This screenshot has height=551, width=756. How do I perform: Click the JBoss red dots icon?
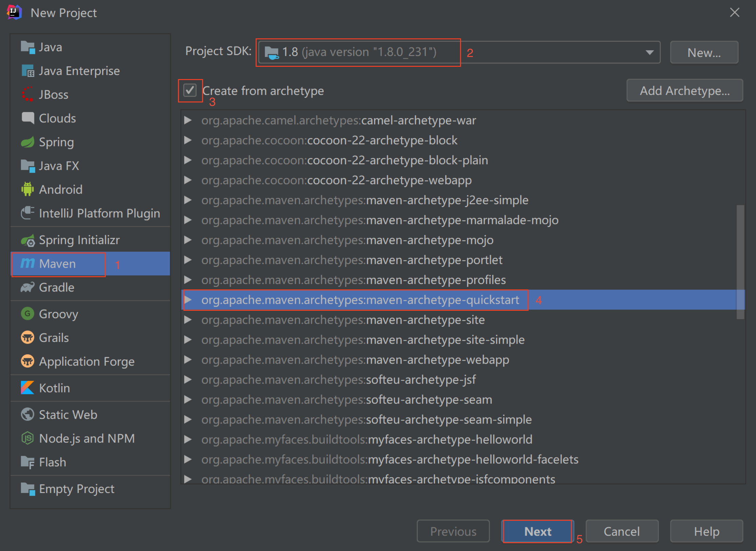pyautogui.click(x=27, y=95)
